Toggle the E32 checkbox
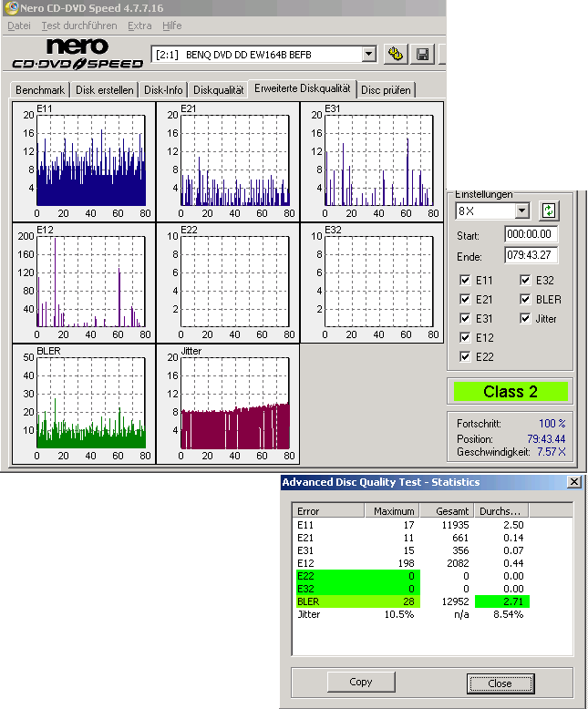The height and width of the screenshot is (709, 588). click(526, 281)
